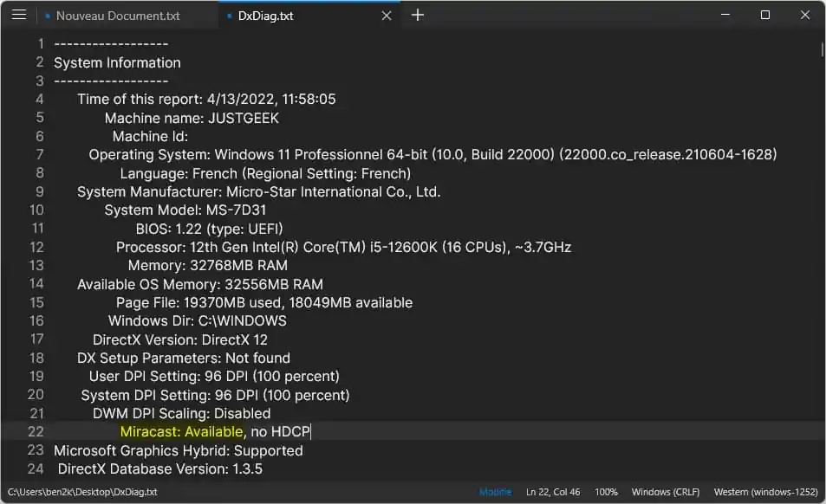The height and width of the screenshot is (504, 826).
Task: Maximize the editor window
Action: [x=764, y=16]
